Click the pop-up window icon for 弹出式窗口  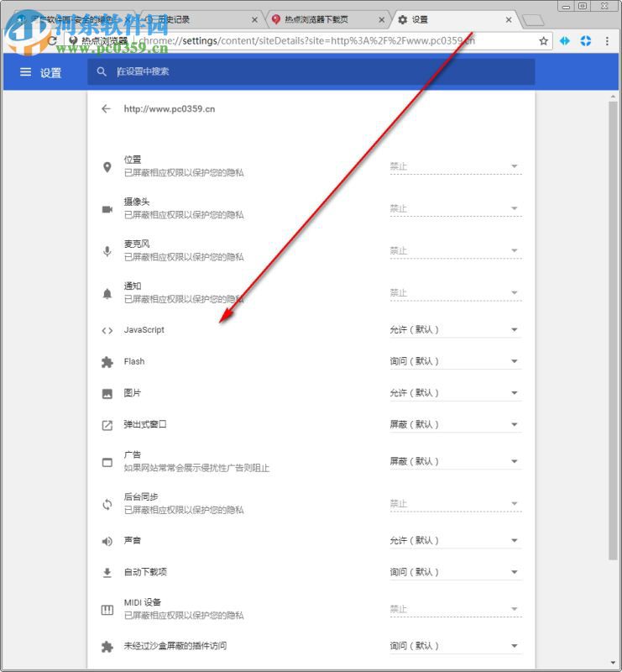coord(107,425)
